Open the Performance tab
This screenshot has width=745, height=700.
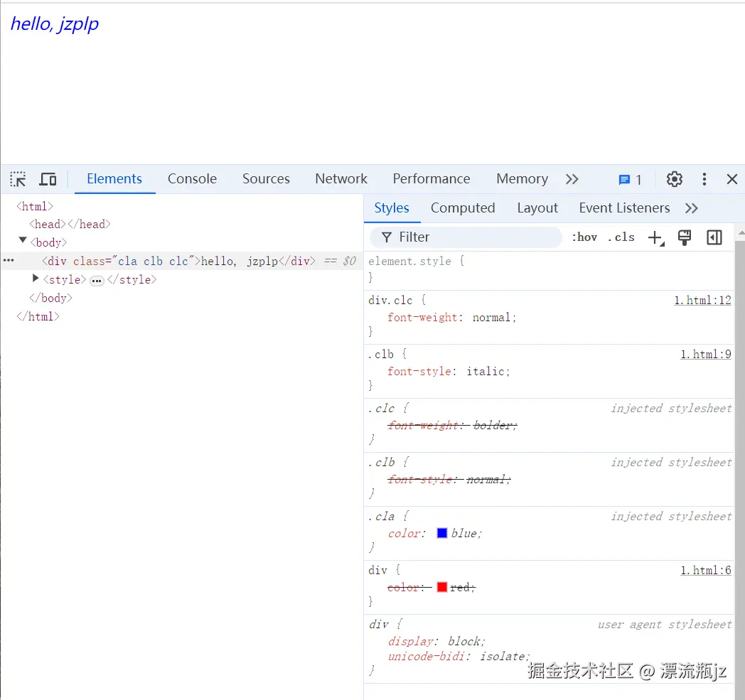coord(432,178)
